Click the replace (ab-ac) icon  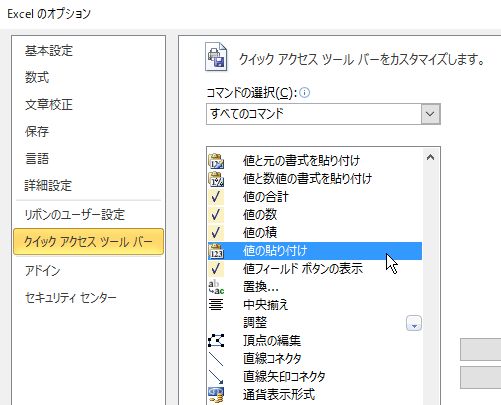216,287
